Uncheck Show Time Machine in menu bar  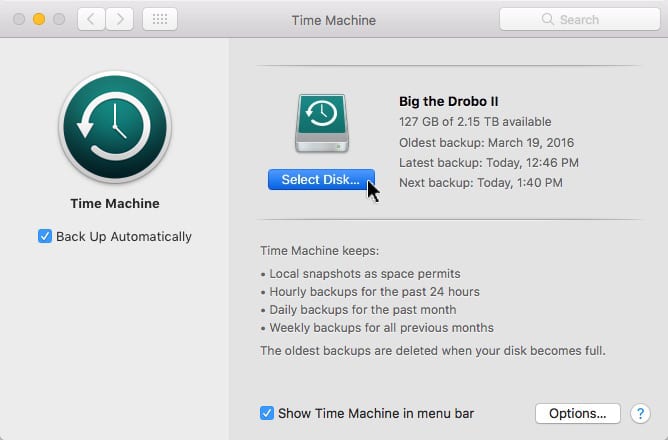[x=267, y=413]
